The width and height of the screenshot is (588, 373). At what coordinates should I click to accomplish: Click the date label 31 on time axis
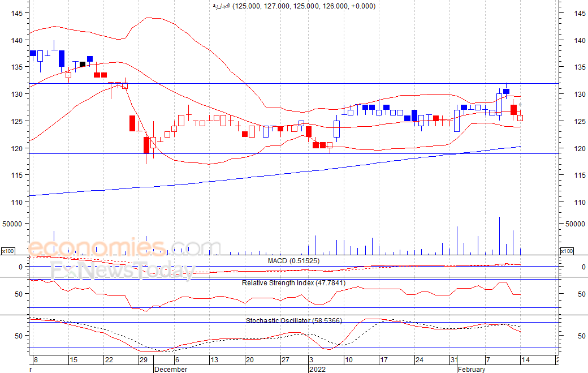click(454, 360)
